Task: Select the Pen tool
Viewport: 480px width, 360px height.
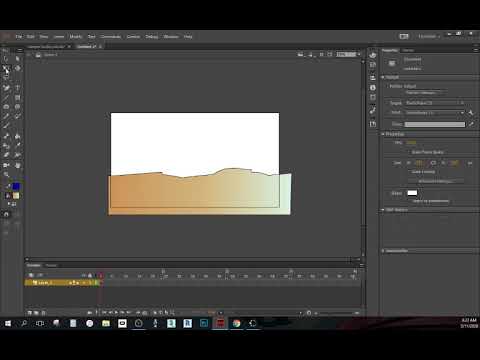Action: [x=6, y=88]
